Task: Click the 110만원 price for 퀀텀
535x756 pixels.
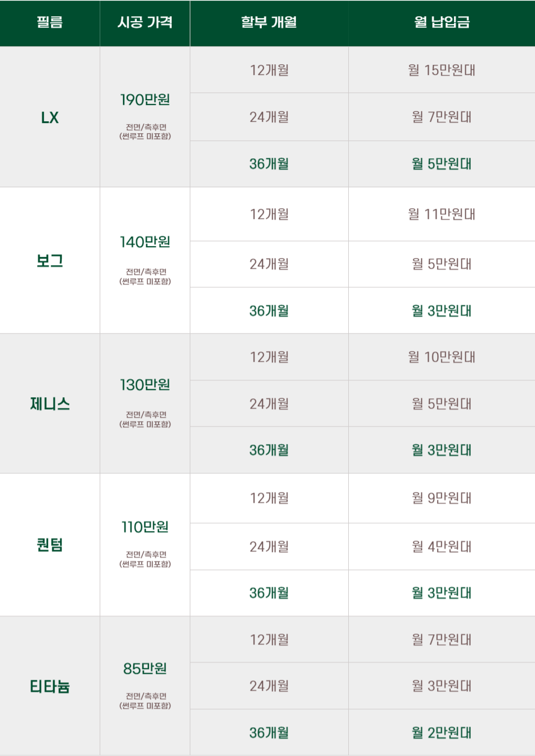Action: 145,527
